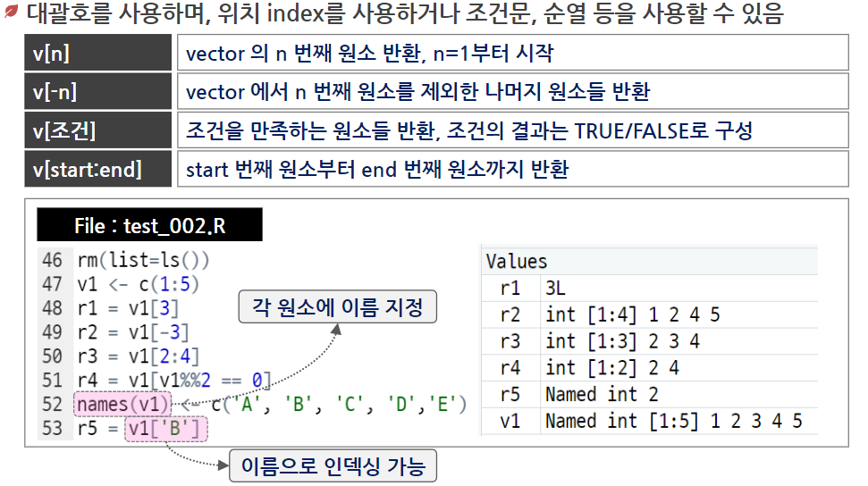
Task: Click code line 49 'r2 = v1[-3]'
Action: pos(133,332)
